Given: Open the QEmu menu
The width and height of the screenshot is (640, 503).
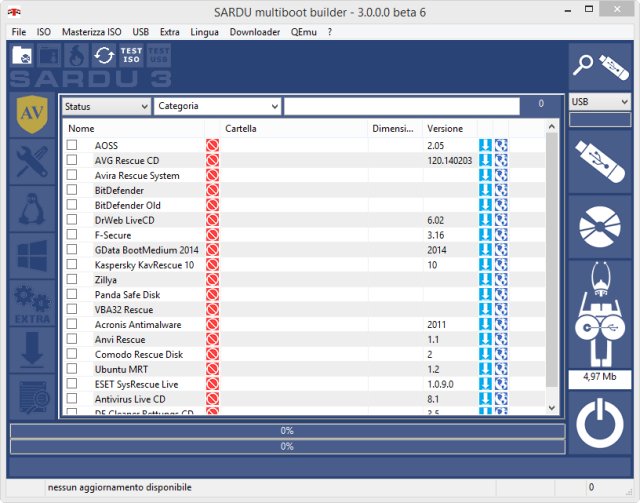Looking at the screenshot, I should (304, 32).
